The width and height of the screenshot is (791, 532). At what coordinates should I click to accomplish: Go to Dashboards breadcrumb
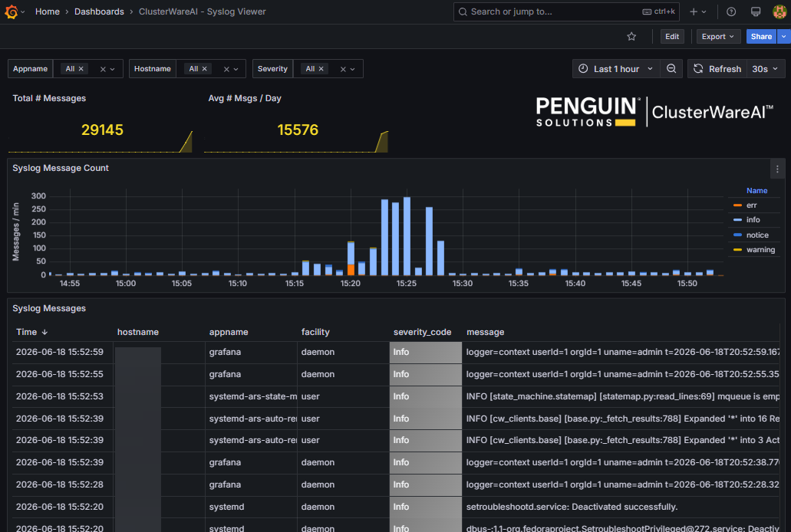[99, 11]
